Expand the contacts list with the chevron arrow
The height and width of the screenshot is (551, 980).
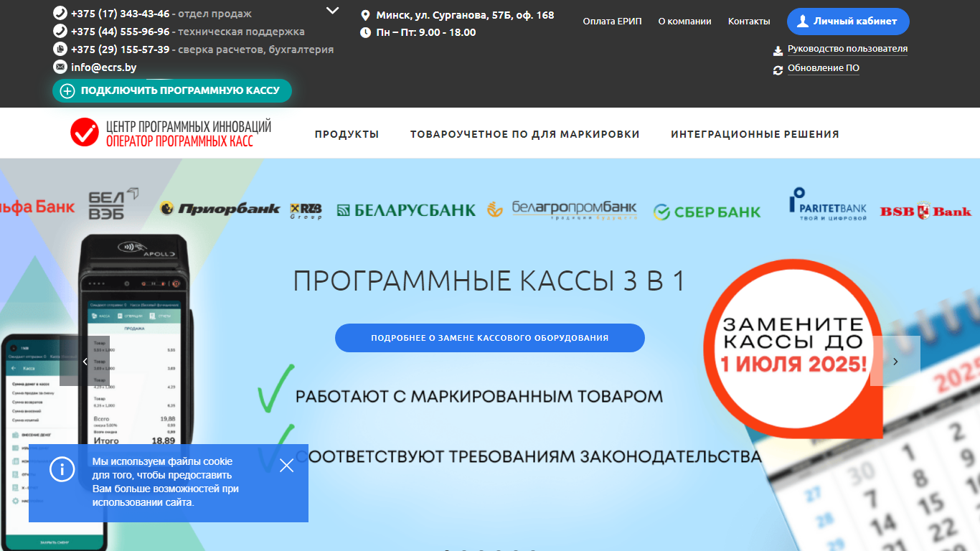coord(332,10)
